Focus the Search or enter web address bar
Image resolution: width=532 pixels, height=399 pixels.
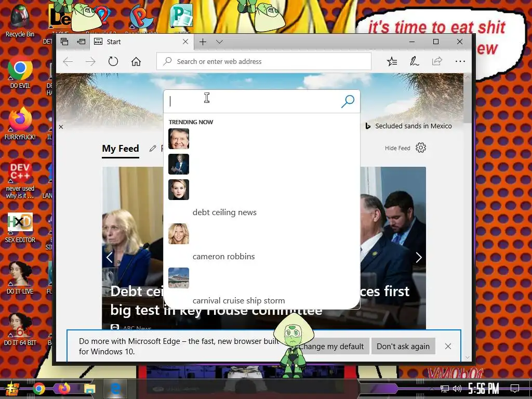coord(263,61)
